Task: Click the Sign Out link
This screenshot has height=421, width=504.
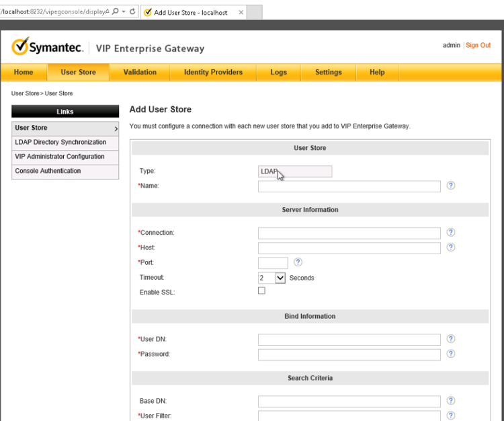Action: coord(478,46)
